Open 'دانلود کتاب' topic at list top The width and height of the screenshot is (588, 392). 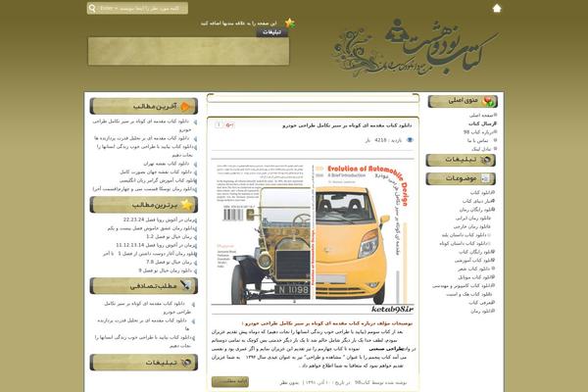click(x=481, y=192)
